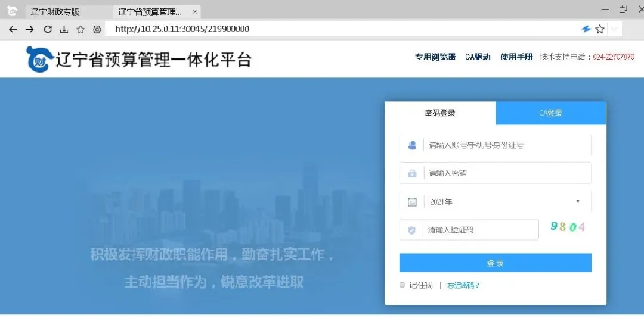Switch to the CA登录 tab
The height and width of the screenshot is (318, 644).
550,113
